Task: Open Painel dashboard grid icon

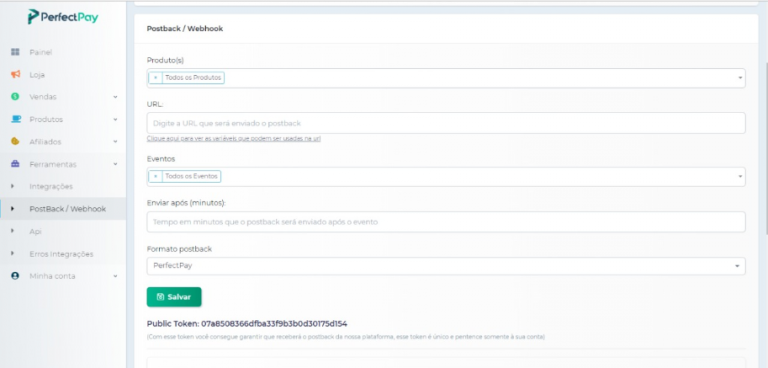Action: (15, 52)
